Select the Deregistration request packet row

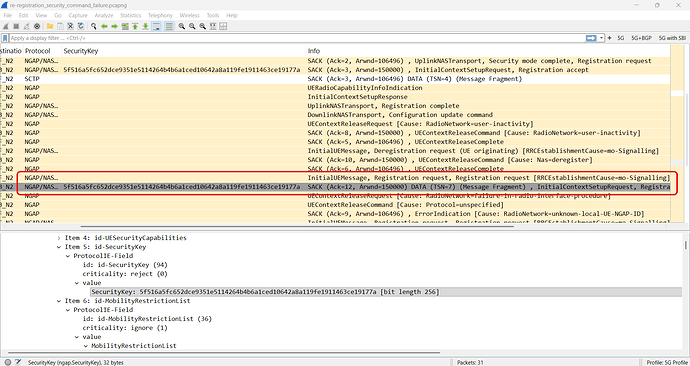pyautogui.click(x=335, y=151)
